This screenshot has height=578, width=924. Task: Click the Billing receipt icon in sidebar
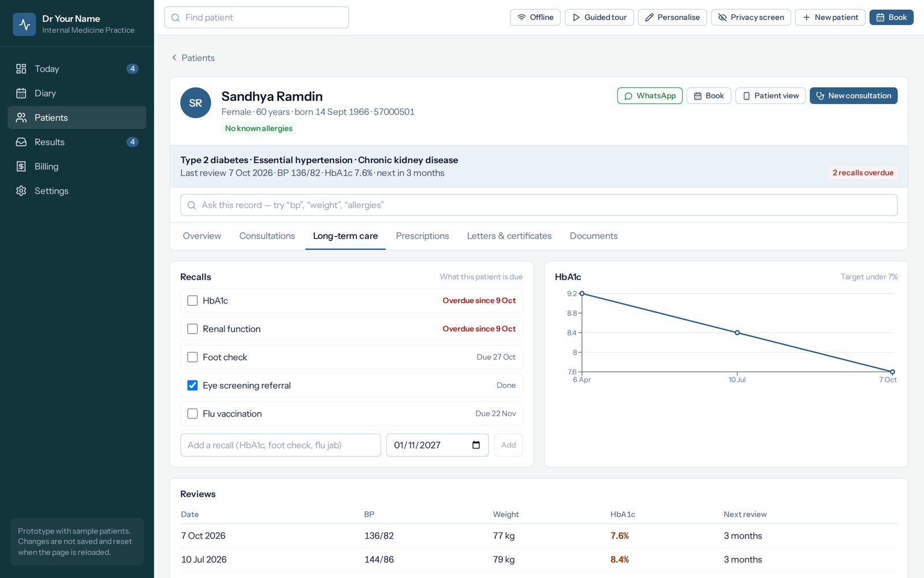pos(21,166)
